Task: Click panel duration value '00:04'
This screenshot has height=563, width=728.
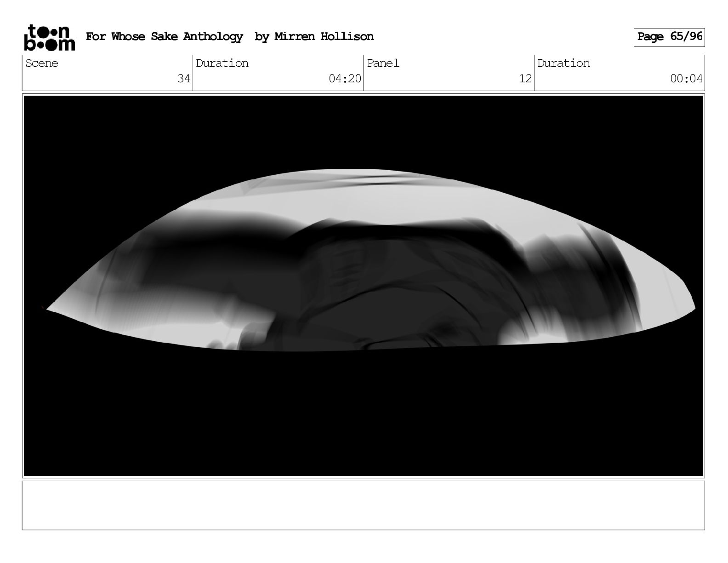Action: pos(686,79)
